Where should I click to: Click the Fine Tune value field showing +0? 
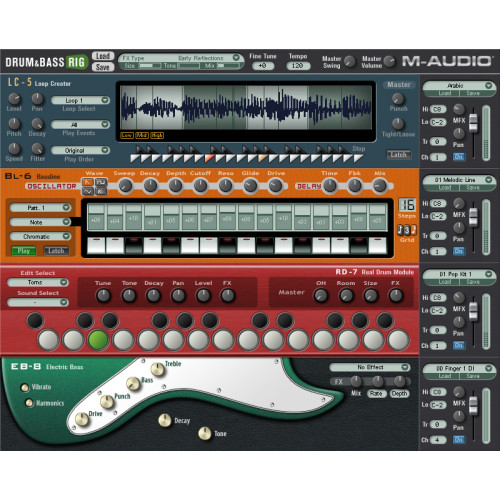263,66
